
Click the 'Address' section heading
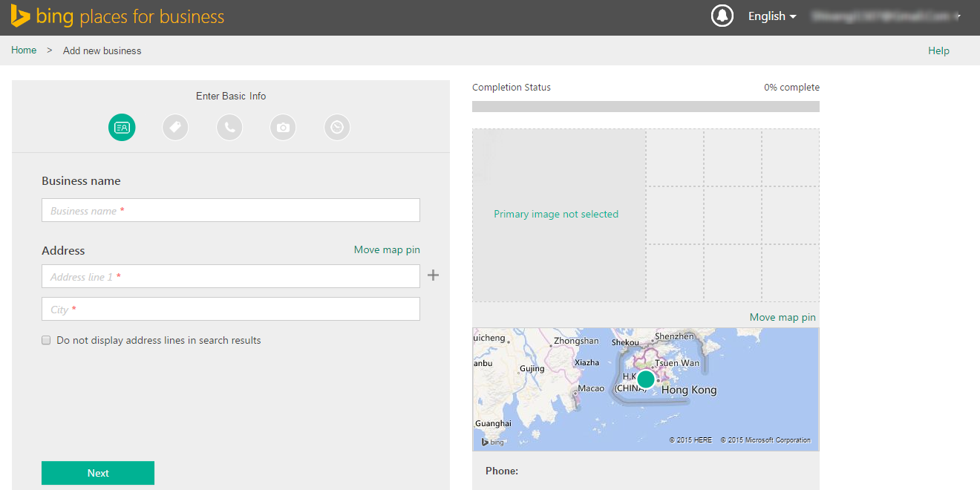click(x=63, y=250)
